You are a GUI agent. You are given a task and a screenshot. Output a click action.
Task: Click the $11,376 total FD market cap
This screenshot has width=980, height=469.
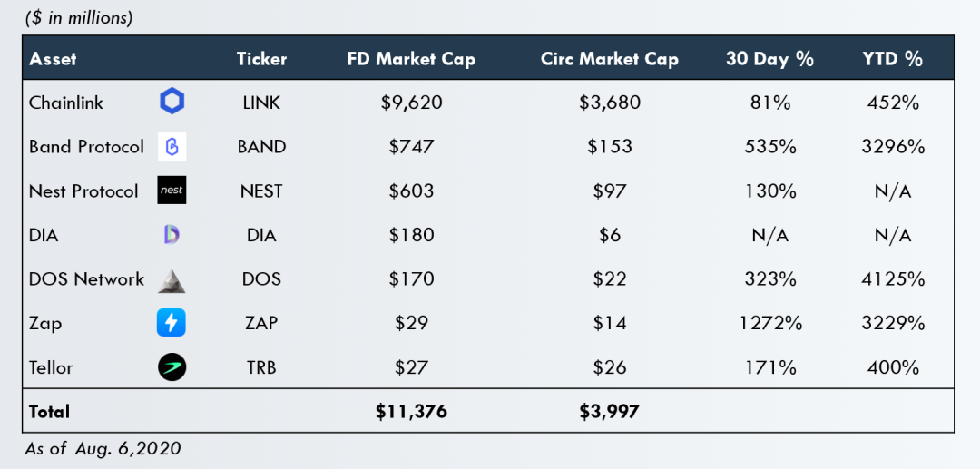(x=411, y=412)
